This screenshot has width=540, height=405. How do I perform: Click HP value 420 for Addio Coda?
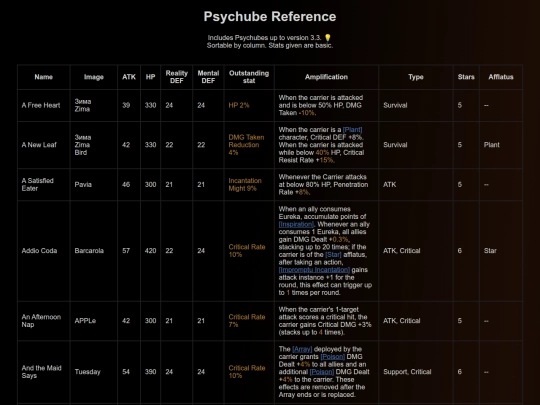[x=150, y=251]
